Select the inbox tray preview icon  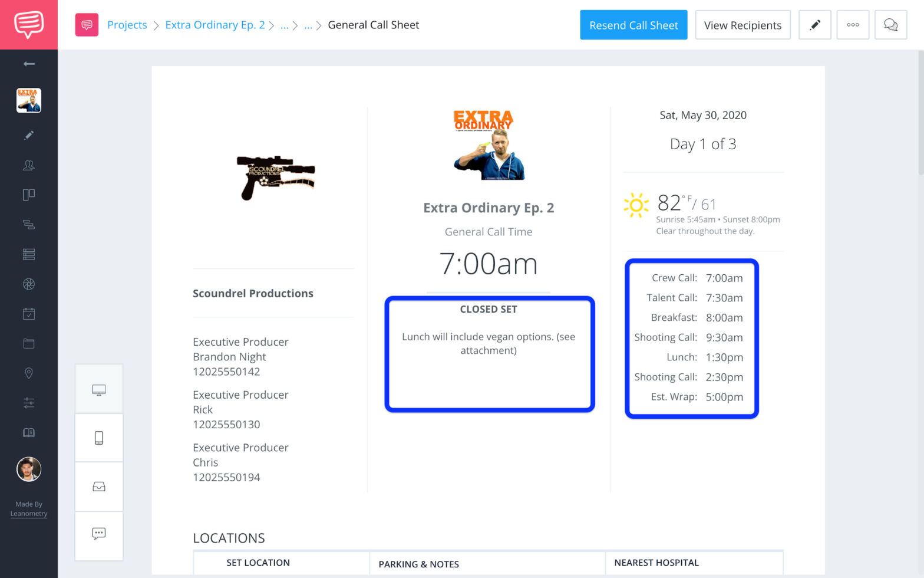coord(99,487)
